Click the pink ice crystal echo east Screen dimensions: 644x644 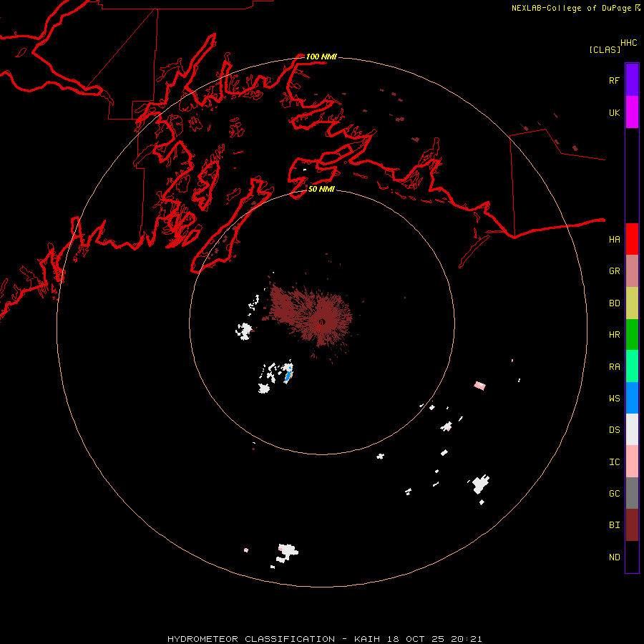479,386
